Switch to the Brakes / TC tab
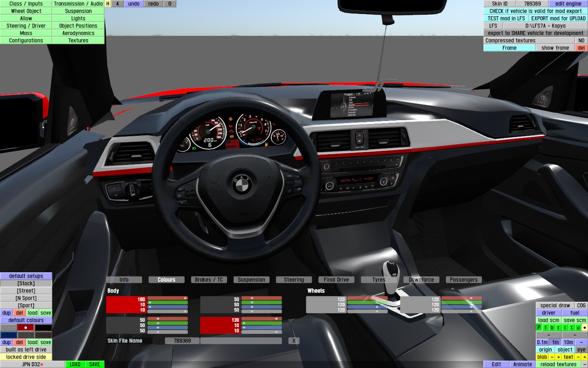Viewport: 588px width, 368px height. [x=209, y=280]
